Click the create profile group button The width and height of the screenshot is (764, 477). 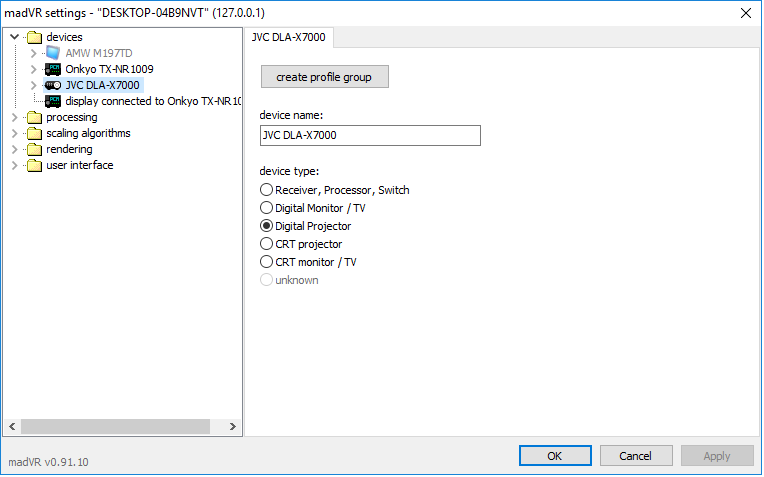[325, 77]
